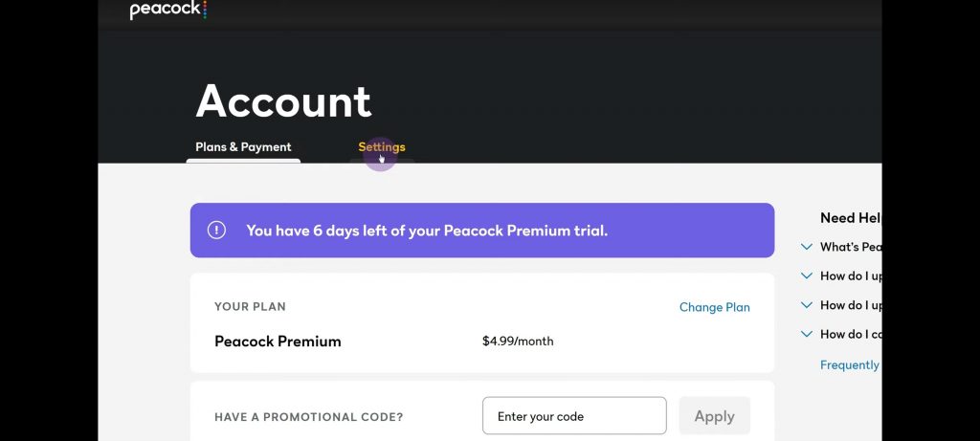This screenshot has width=980, height=441.
Task: Open the Settings tab
Action: coord(381,146)
